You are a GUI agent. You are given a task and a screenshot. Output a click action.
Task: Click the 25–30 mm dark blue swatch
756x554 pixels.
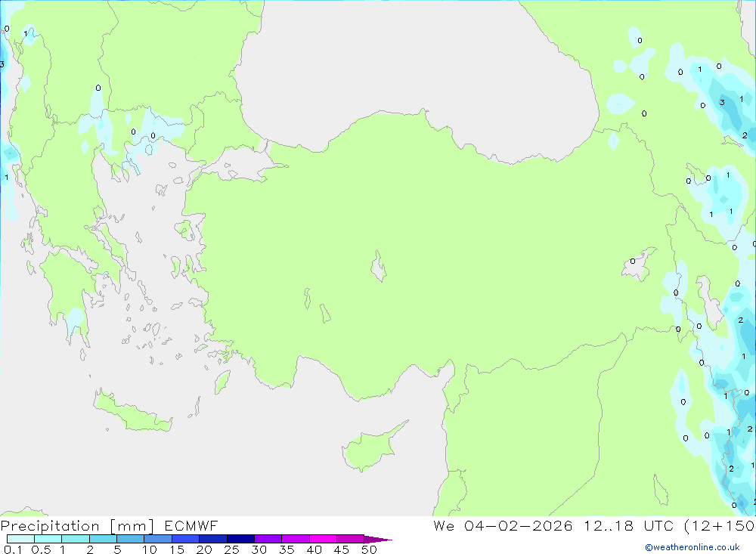point(240,539)
